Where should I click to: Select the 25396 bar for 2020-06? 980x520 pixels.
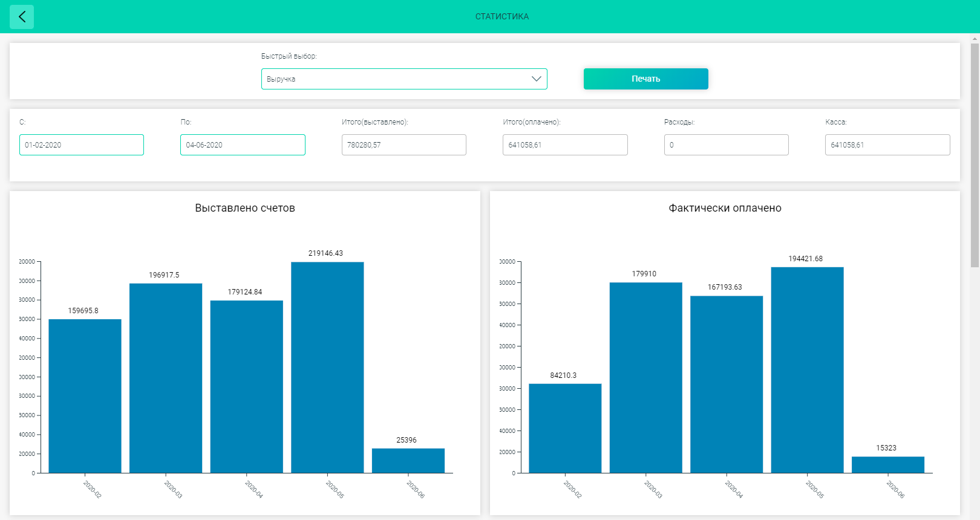tap(408, 461)
